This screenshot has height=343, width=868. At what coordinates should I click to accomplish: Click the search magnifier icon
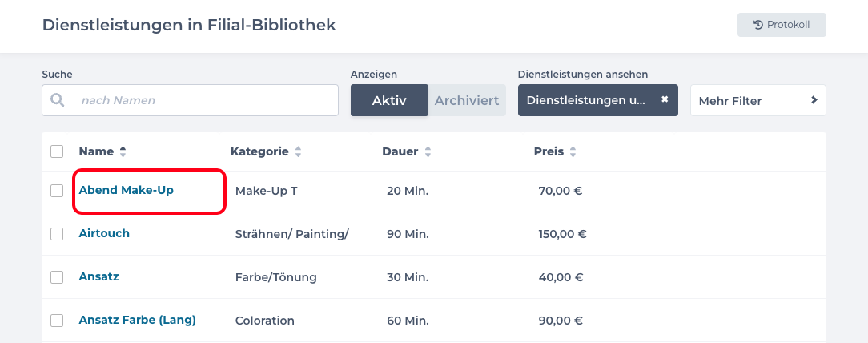[57, 100]
